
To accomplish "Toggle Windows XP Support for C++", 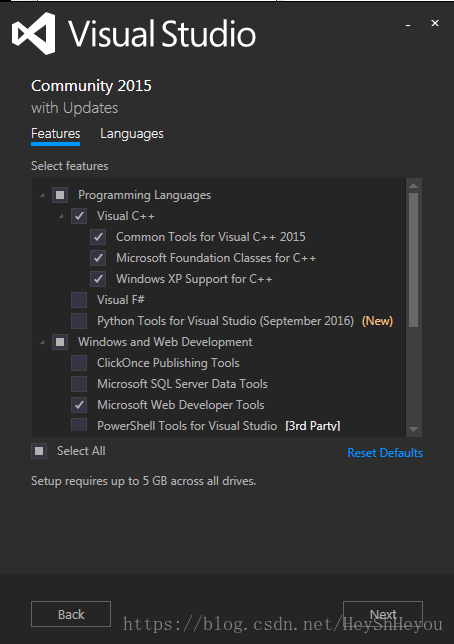I will [98, 279].
